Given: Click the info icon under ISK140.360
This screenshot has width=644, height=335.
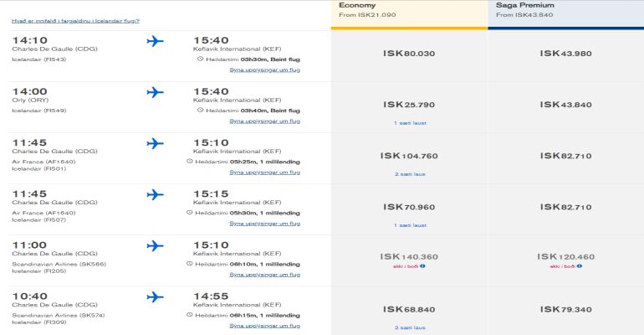Looking at the screenshot, I should (422, 266).
